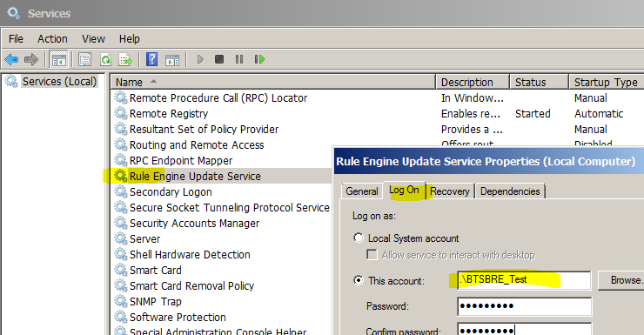Select the Security Accounts Manager row
The height and width of the screenshot is (335, 644).
tap(194, 223)
